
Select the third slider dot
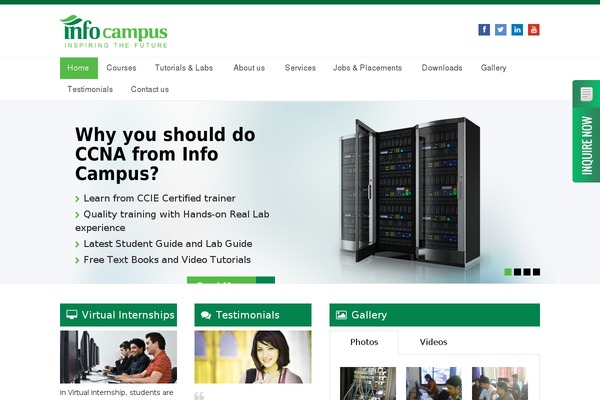tap(527, 272)
